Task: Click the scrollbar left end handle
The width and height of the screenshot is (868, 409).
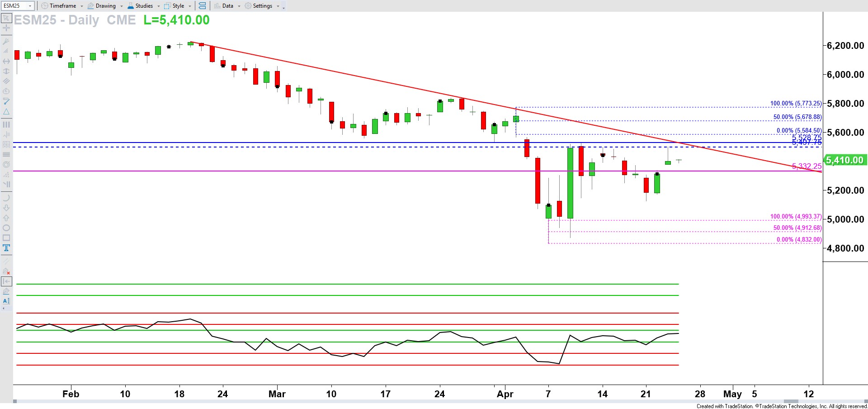Action: click(15, 401)
